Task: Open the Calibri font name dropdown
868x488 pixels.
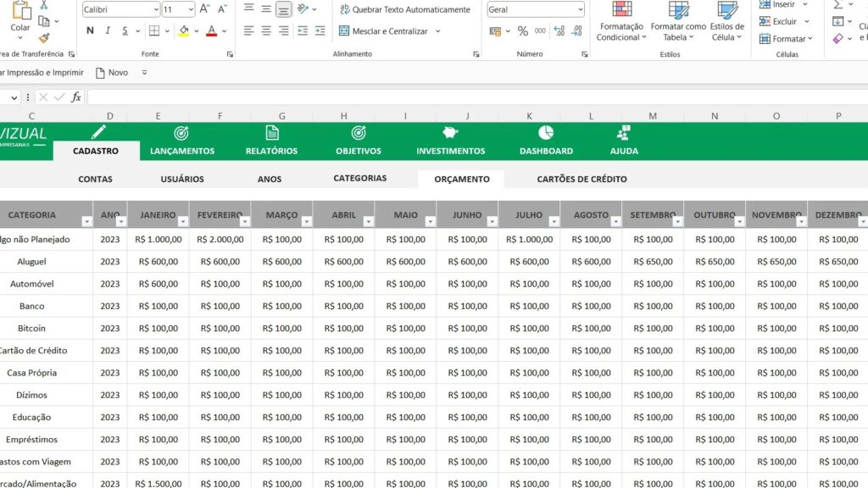Action: 155,10
